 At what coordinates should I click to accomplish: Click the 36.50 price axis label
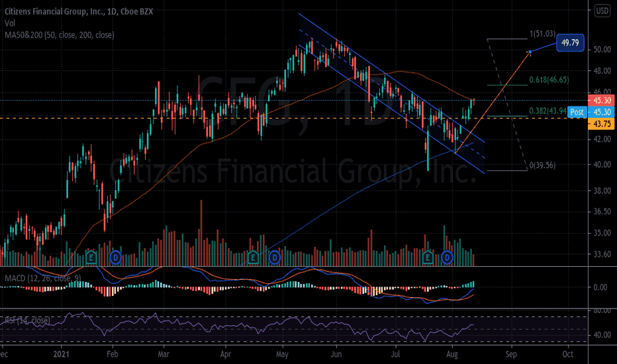tap(602, 212)
